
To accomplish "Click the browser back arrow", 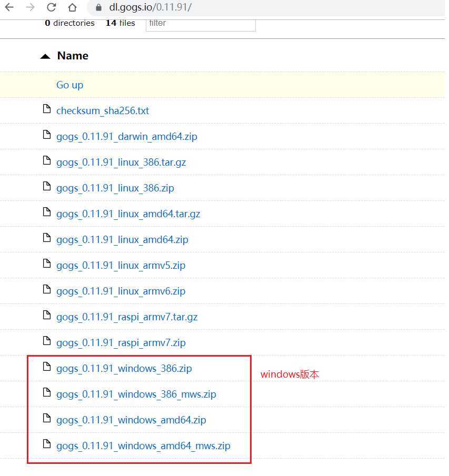I will coord(9,7).
